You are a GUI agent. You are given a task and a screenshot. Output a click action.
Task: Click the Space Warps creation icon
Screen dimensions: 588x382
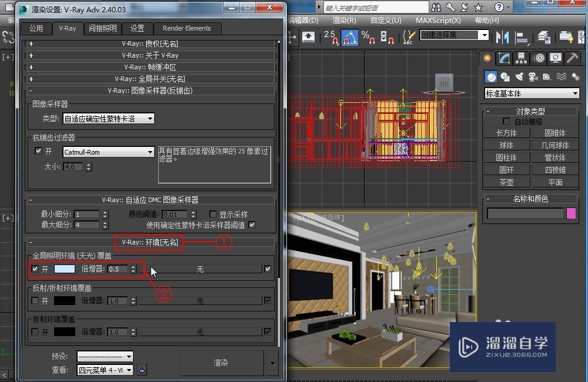(x=562, y=77)
